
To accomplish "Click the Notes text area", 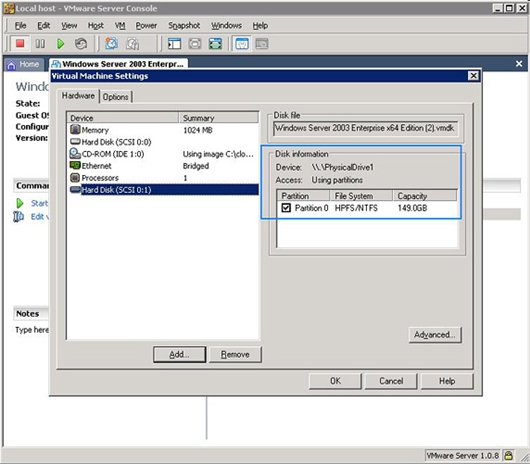I will tap(32, 330).
